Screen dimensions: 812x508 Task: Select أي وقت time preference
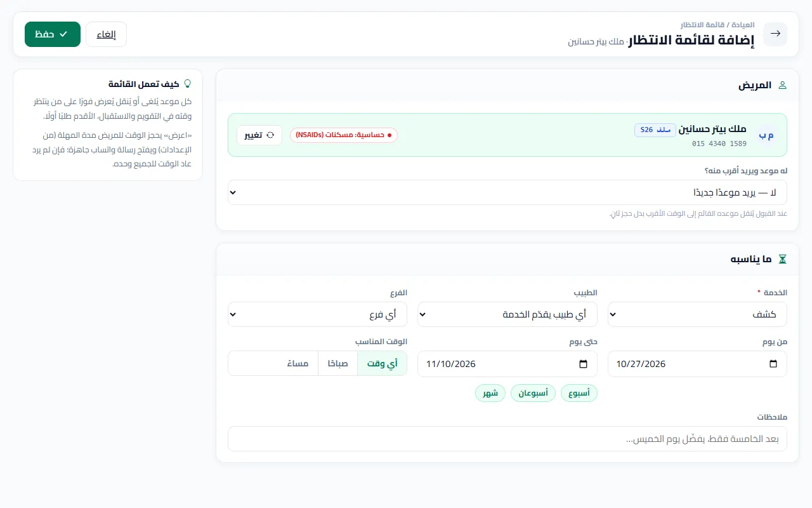(x=382, y=364)
